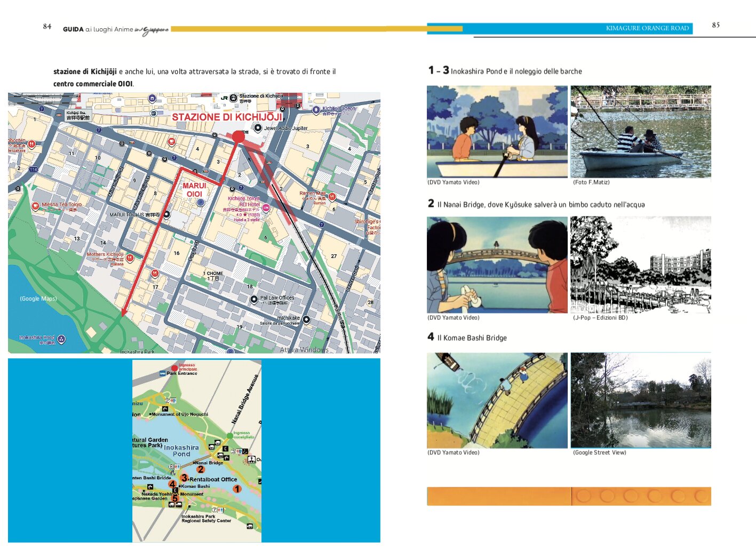Image resolution: width=756 pixels, height=548 pixels.
Task: Open the Ramen Maji restaurant pin
Action: point(332,197)
